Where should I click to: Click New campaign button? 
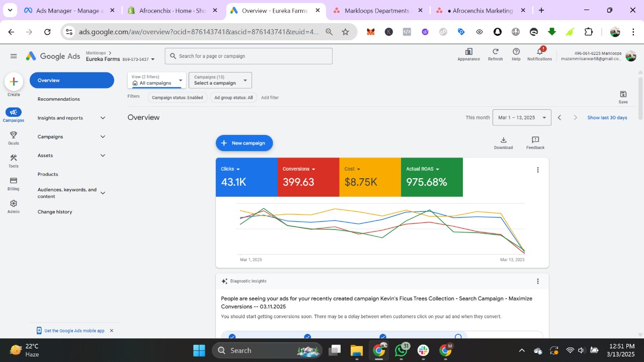(244, 143)
